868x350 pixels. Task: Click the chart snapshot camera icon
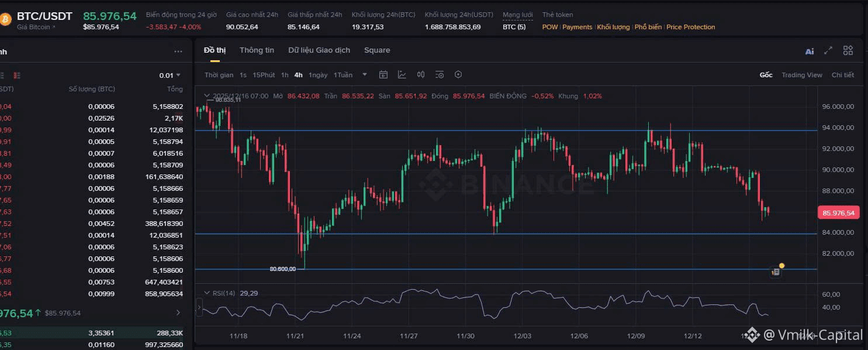(x=439, y=74)
